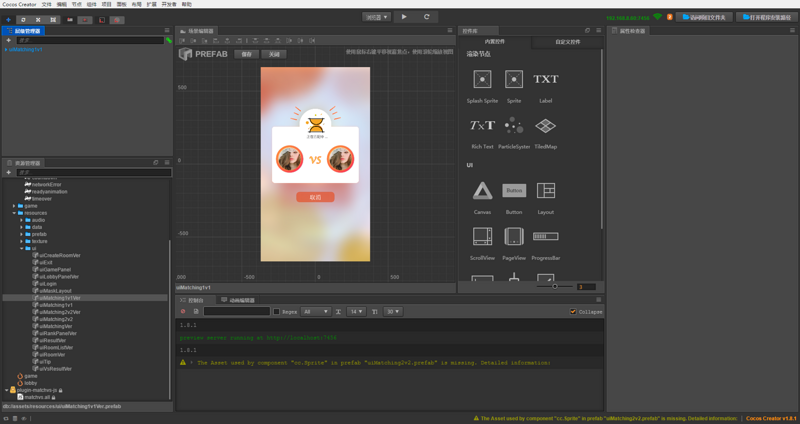Open the custom controls tab in library

(567, 42)
